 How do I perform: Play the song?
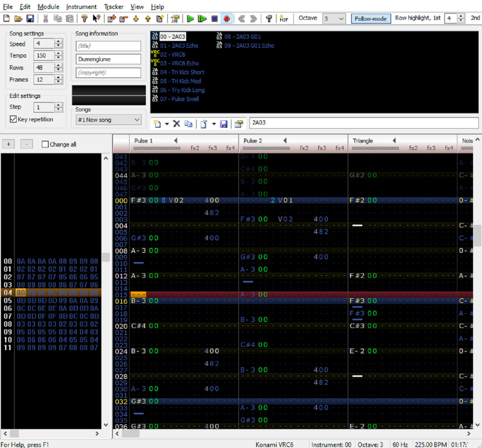pyautogui.click(x=190, y=18)
